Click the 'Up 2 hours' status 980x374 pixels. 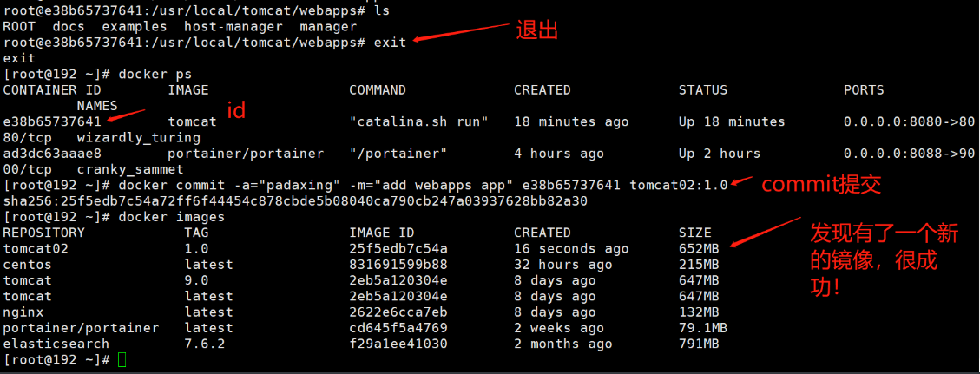point(720,154)
